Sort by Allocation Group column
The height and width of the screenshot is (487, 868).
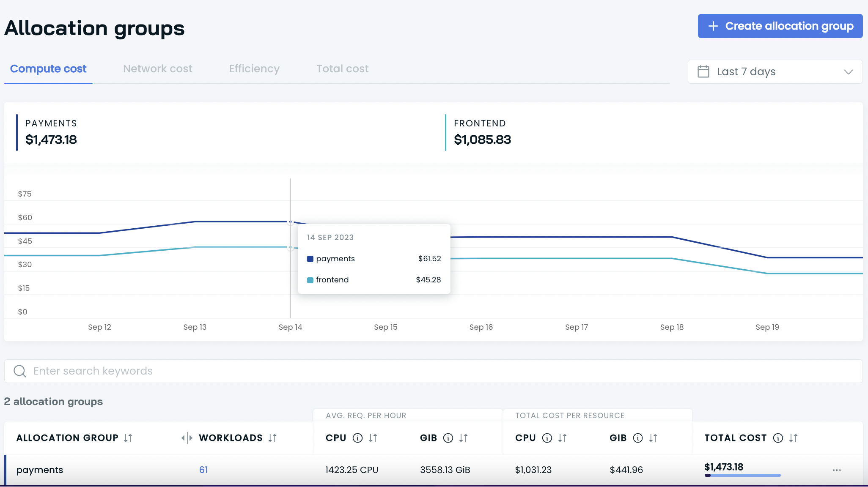click(x=128, y=438)
